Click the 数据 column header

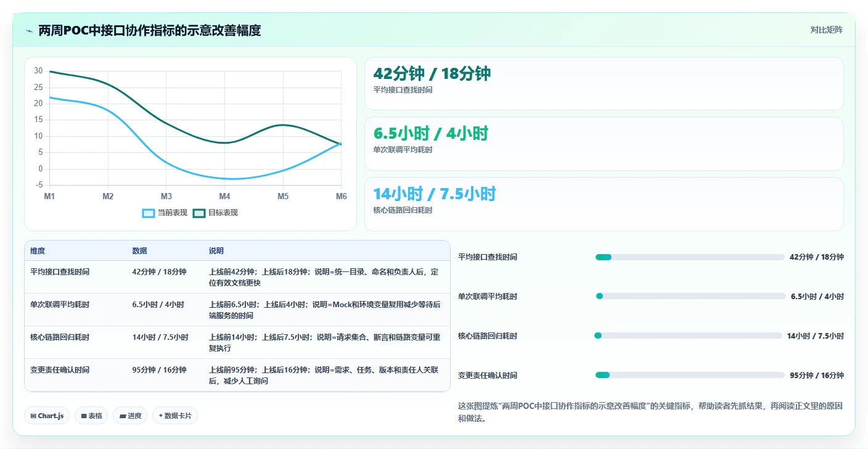pos(139,251)
